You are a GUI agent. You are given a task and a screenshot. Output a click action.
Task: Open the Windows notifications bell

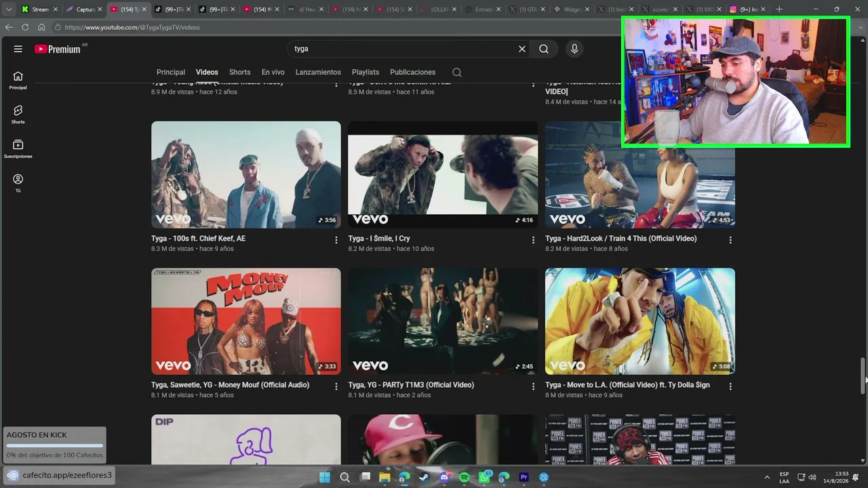pos(856,477)
